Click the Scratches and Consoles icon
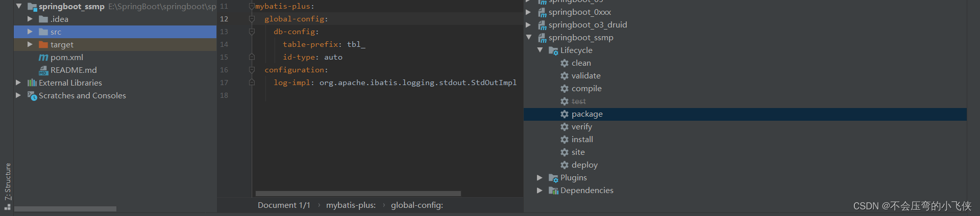The width and height of the screenshot is (980, 216). (32, 96)
